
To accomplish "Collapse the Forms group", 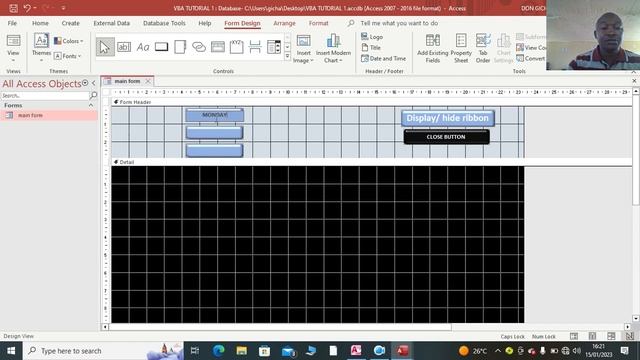I will [91, 105].
